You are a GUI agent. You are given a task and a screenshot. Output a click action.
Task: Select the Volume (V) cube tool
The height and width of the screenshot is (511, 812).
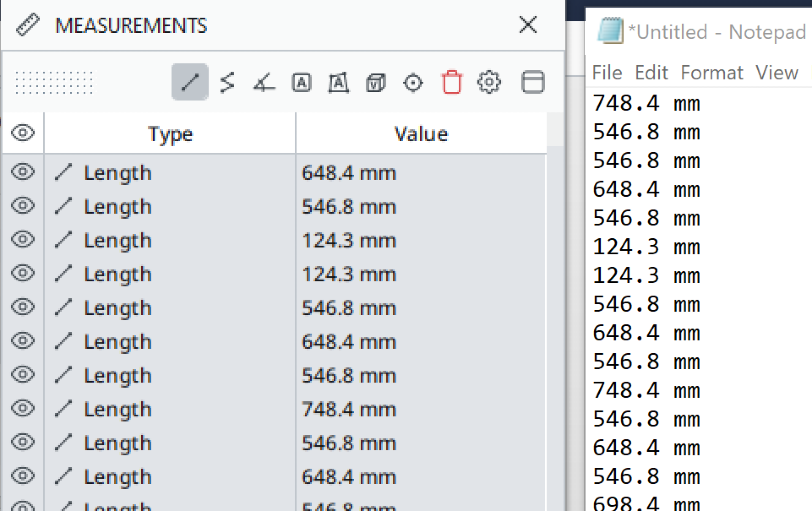376,82
